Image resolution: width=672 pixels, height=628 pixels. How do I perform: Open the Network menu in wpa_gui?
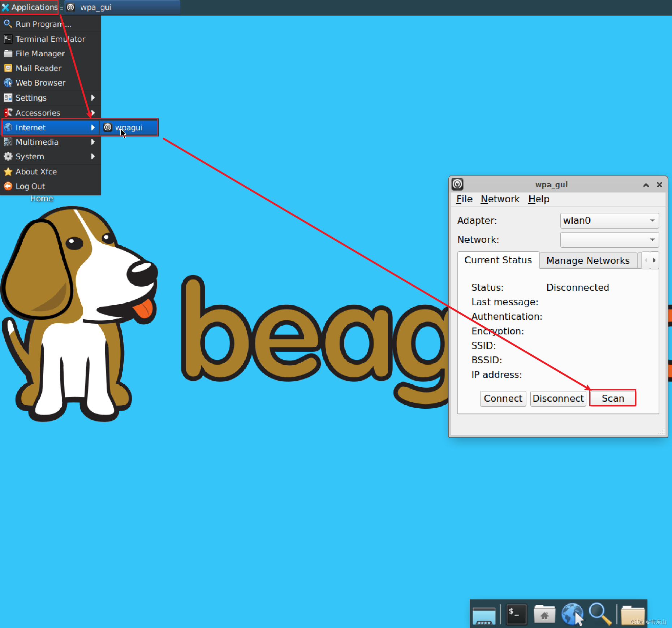point(500,199)
